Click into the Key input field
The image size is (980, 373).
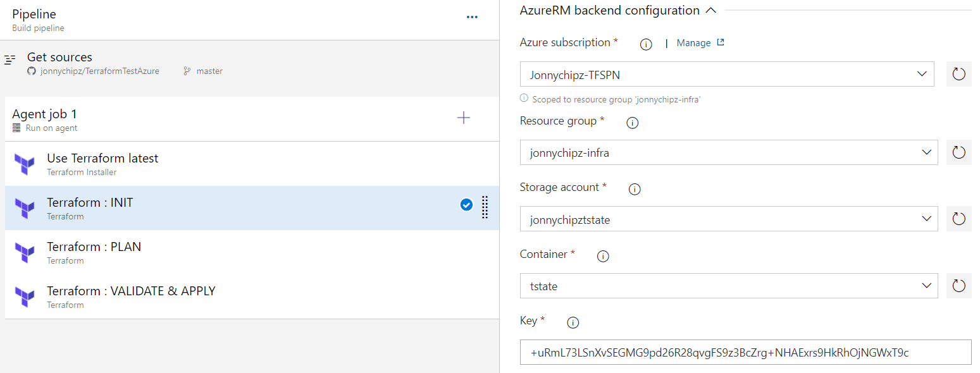(745, 353)
